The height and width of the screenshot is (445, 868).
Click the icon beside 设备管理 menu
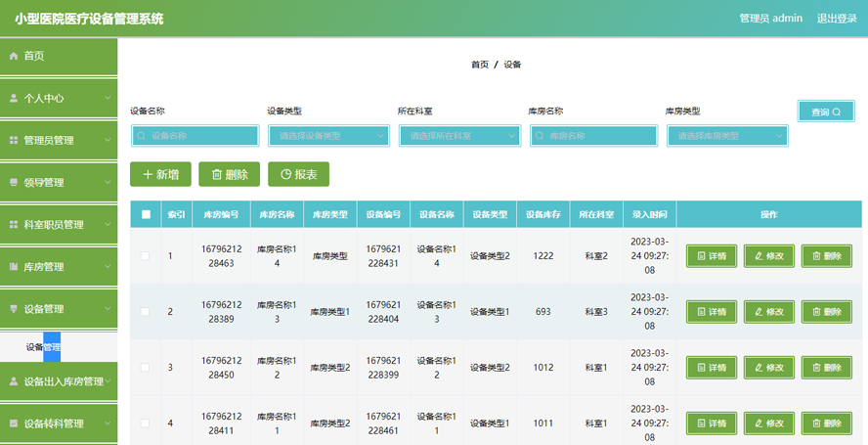click(x=14, y=309)
